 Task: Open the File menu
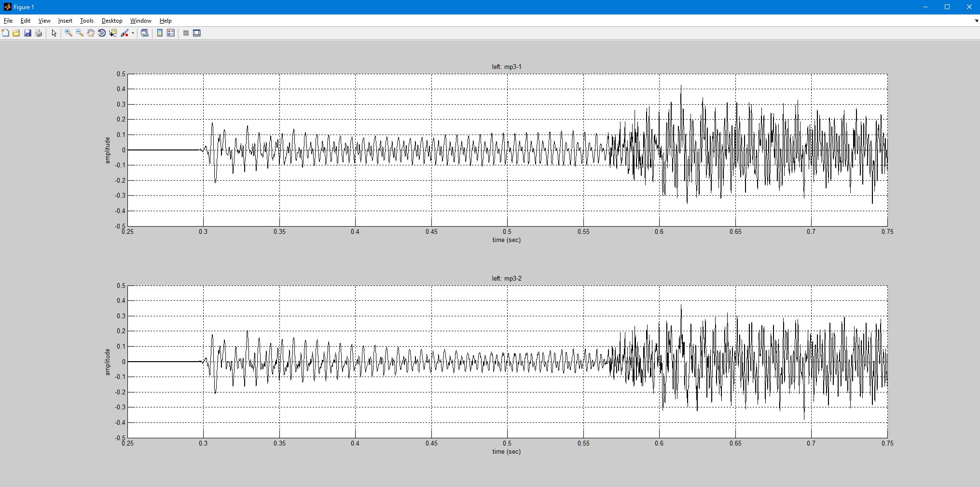(8, 21)
